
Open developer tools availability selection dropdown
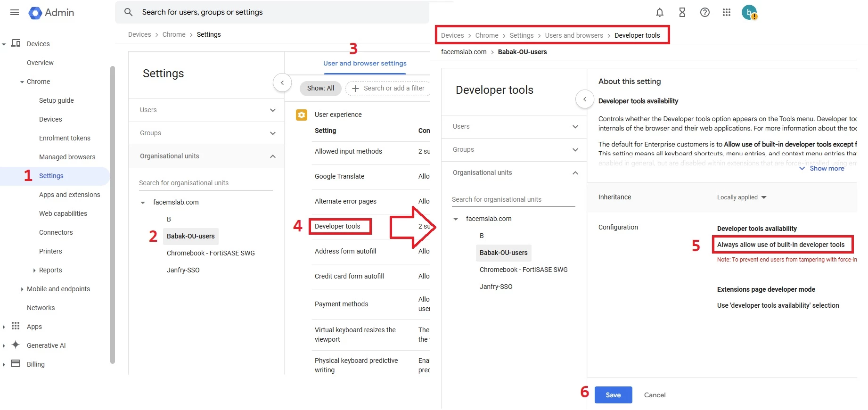coord(783,245)
